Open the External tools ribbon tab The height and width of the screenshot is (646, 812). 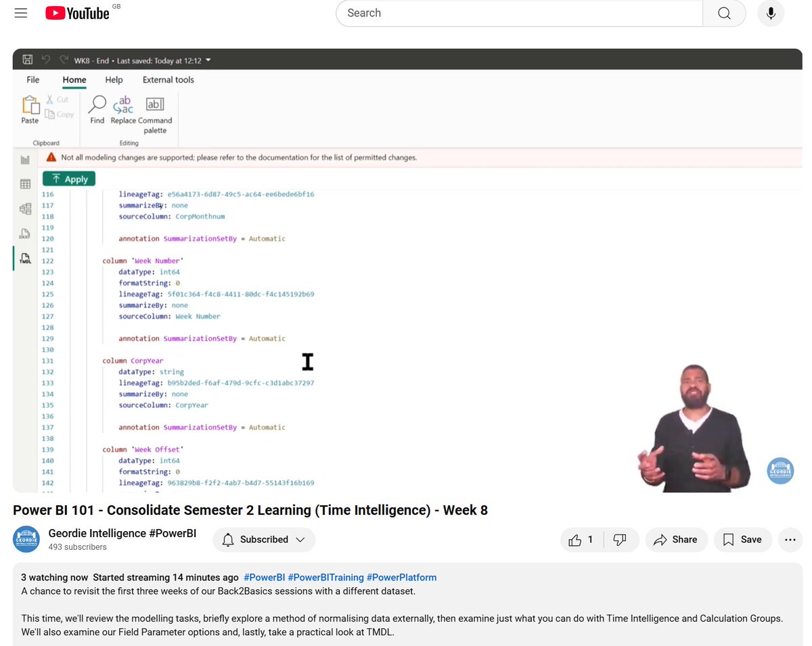pos(167,79)
